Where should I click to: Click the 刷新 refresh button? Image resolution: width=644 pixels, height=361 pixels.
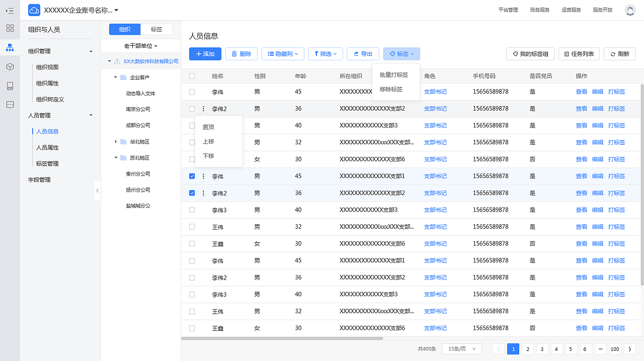pyautogui.click(x=619, y=54)
